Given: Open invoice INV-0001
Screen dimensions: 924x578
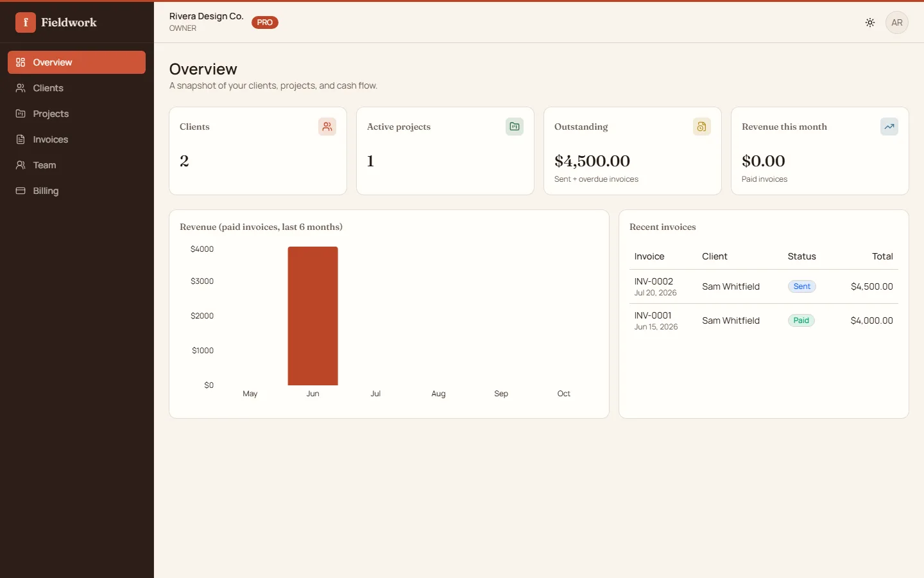Looking at the screenshot, I should pos(653,315).
